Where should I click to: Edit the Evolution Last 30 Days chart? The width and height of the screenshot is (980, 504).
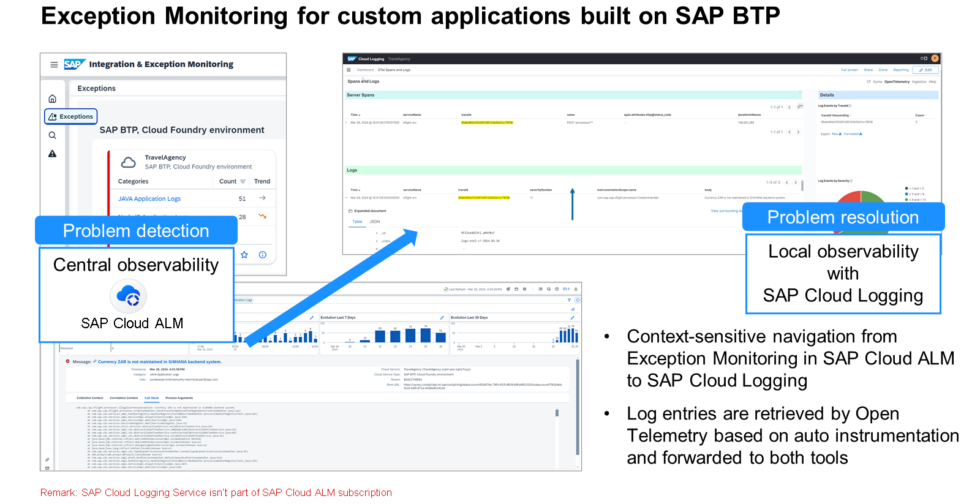tap(573, 317)
